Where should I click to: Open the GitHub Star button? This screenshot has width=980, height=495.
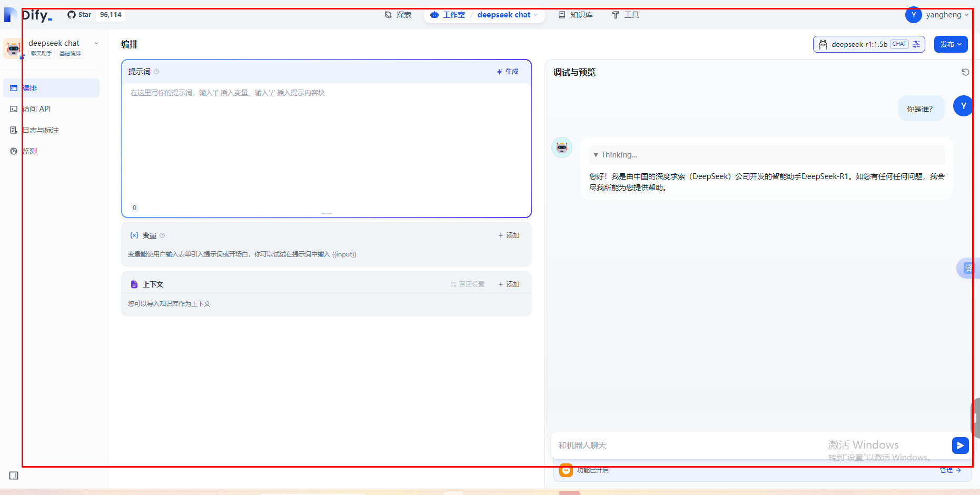click(80, 15)
